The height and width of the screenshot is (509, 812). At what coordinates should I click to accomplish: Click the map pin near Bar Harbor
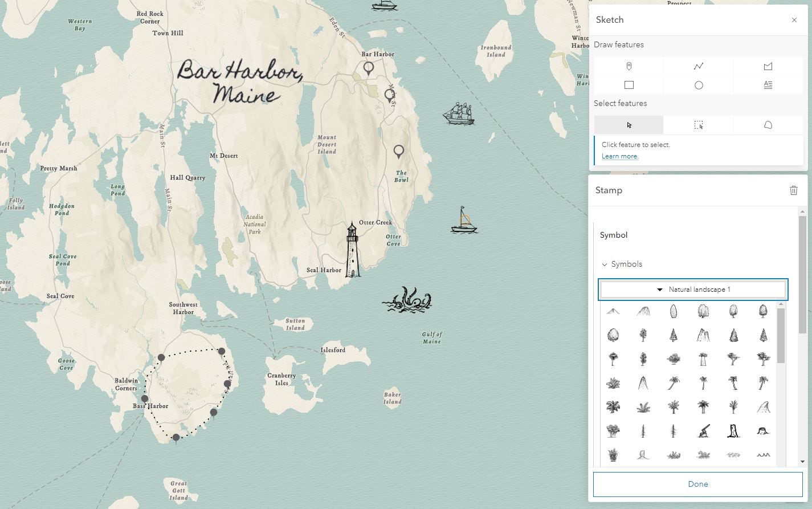coord(368,68)
